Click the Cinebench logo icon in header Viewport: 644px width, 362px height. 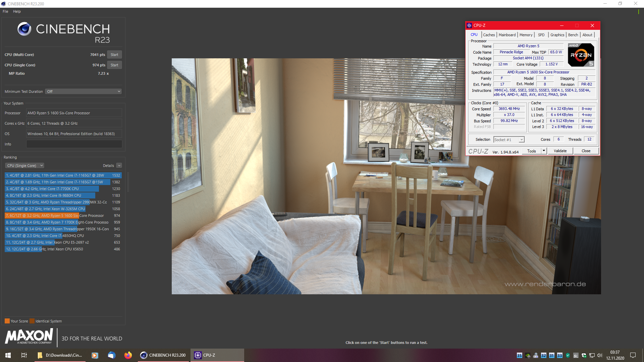[x=24, y=29]
